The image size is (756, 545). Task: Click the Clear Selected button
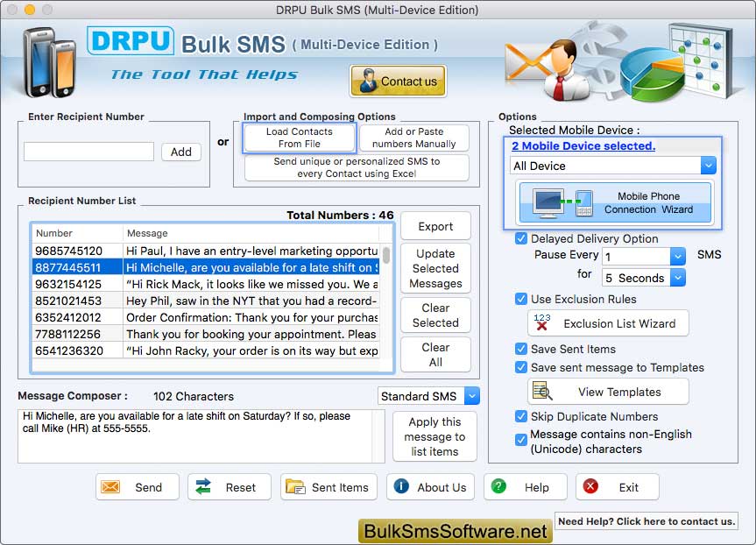click(x=435, y=315)
